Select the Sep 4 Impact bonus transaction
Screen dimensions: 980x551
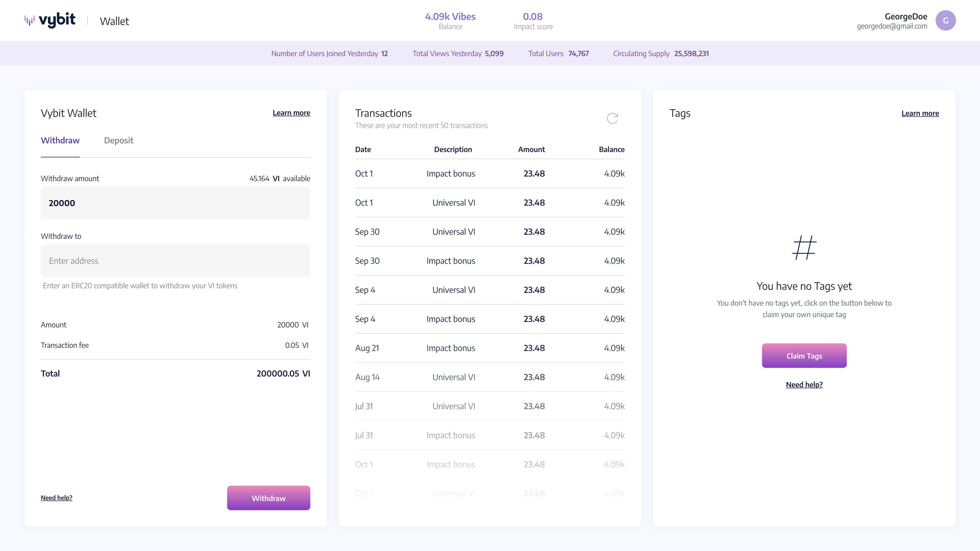tap(490, 319)
